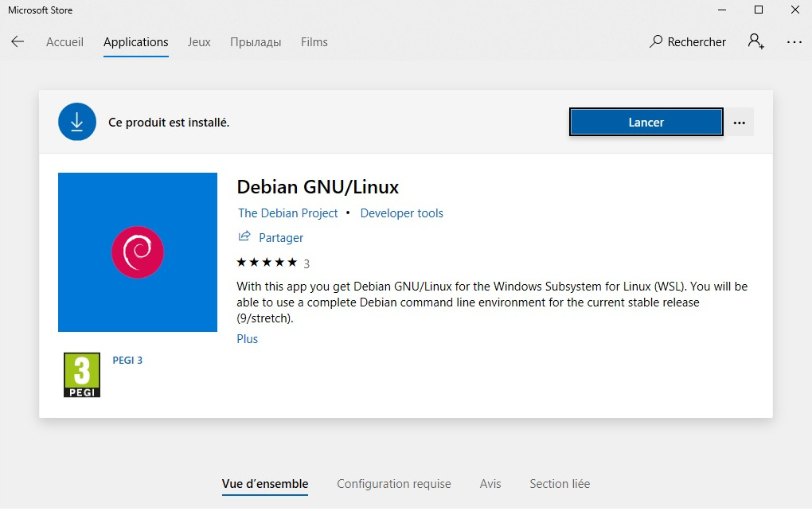The width and height of the screenshot is (812, 511).
Task: Go back using the back arrow
Action: (x=18, y=42)
